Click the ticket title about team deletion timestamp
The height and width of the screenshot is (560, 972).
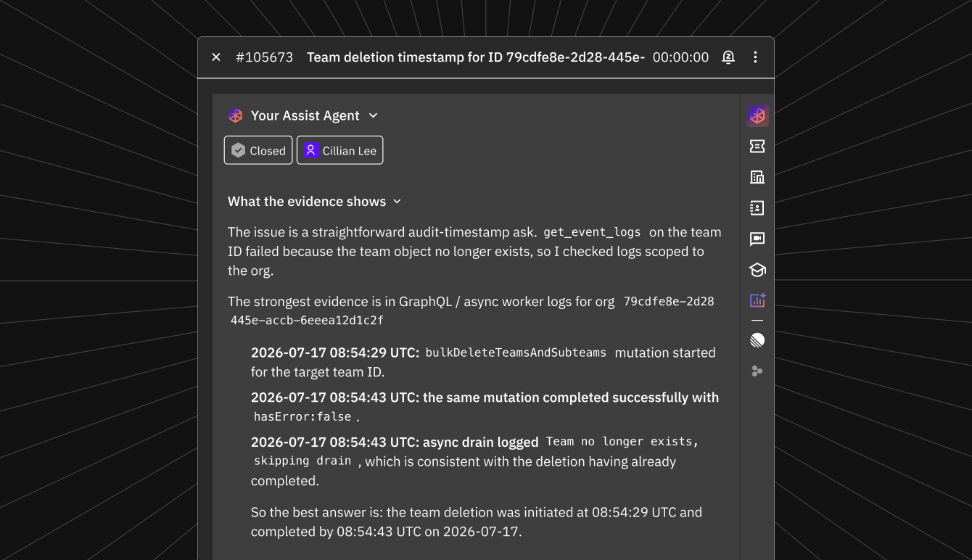pyautogui.click(x=476, y=57)
